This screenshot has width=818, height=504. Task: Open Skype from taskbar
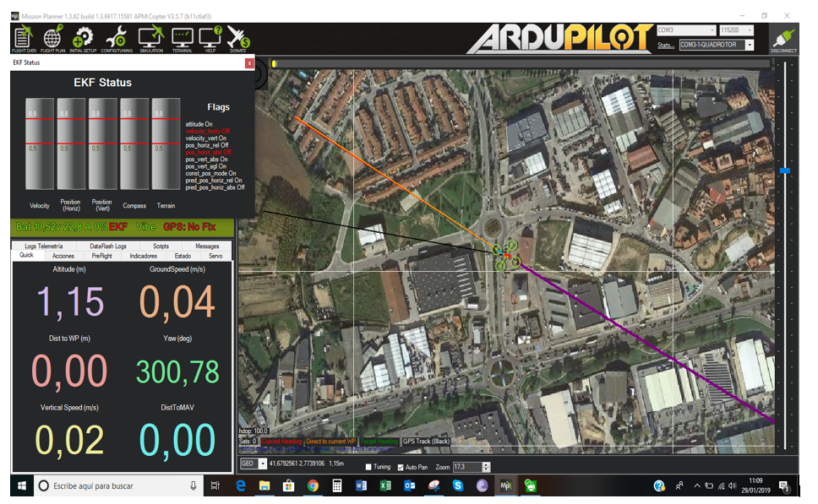[x=458, y=485]
